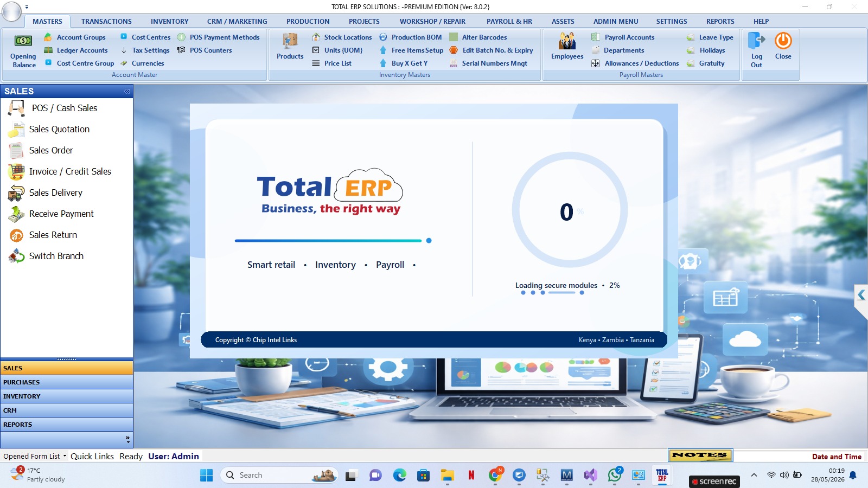This screenshot has height=488, width=868.
Task: Open Products master
Action: pyautogui.click(x=290, y=47)
